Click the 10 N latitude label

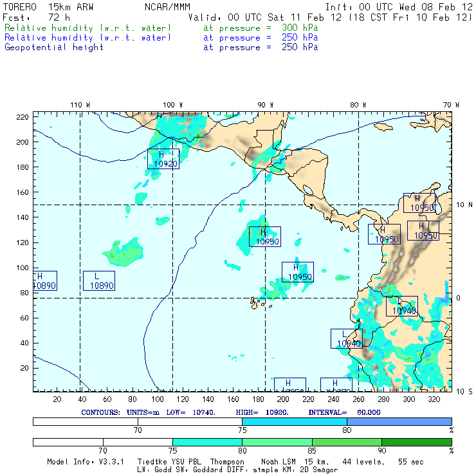pyautogui.click(x=464, y=205)
